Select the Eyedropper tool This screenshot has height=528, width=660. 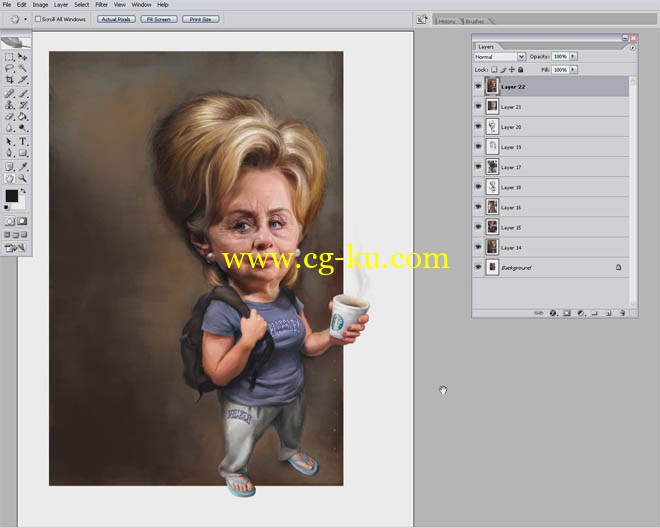click(x=23, y=167)
